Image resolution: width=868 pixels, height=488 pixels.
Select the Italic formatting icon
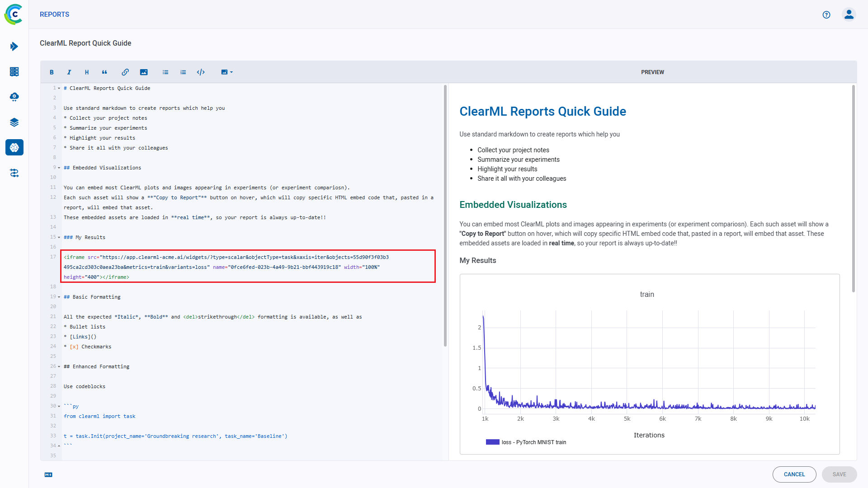[x=69, y=72]
